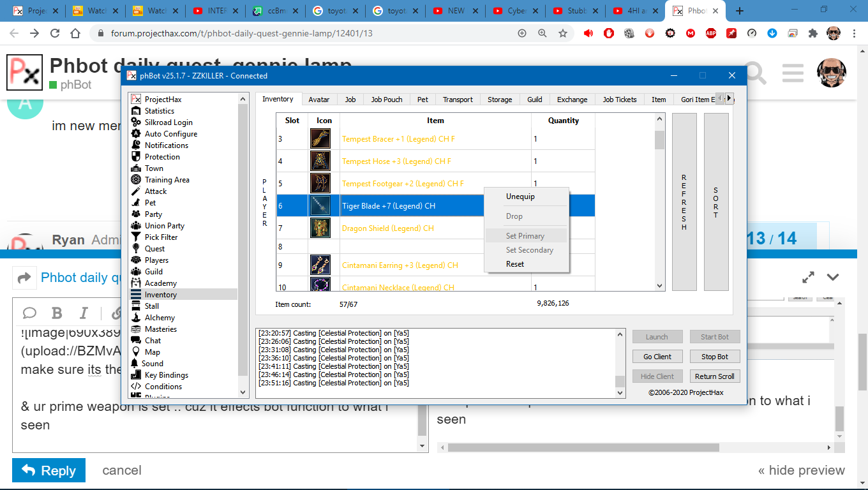
Task: Open the Map pin icon entry
Action: click(135, 352)
